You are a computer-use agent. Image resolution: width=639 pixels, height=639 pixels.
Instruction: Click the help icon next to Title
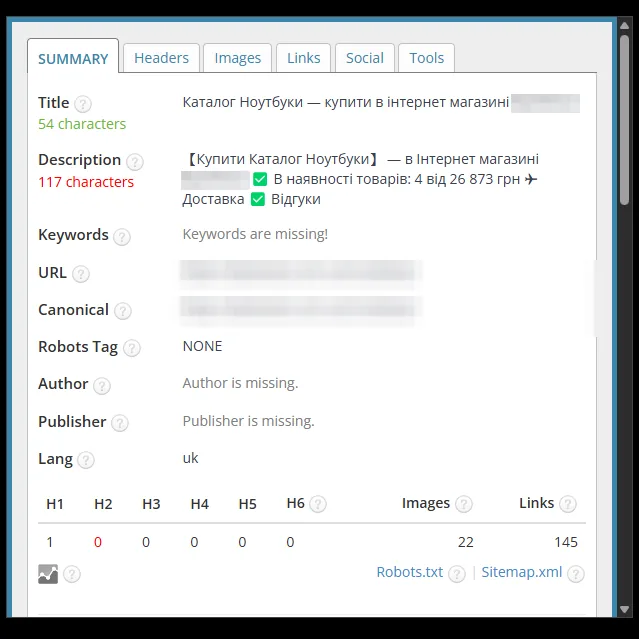click(83, 104)
